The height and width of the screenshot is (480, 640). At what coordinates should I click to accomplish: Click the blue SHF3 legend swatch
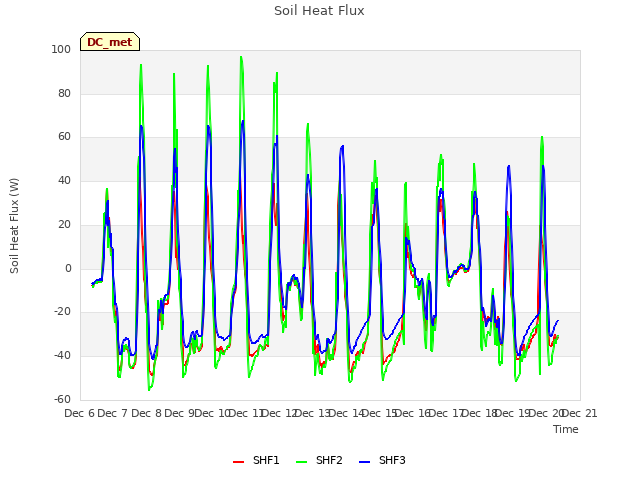364,462
